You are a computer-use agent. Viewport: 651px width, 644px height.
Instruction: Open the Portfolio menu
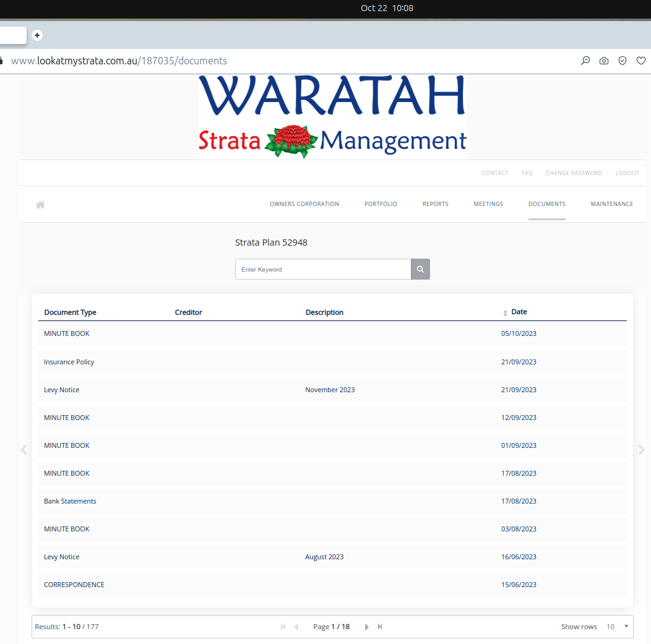(381, 204)
